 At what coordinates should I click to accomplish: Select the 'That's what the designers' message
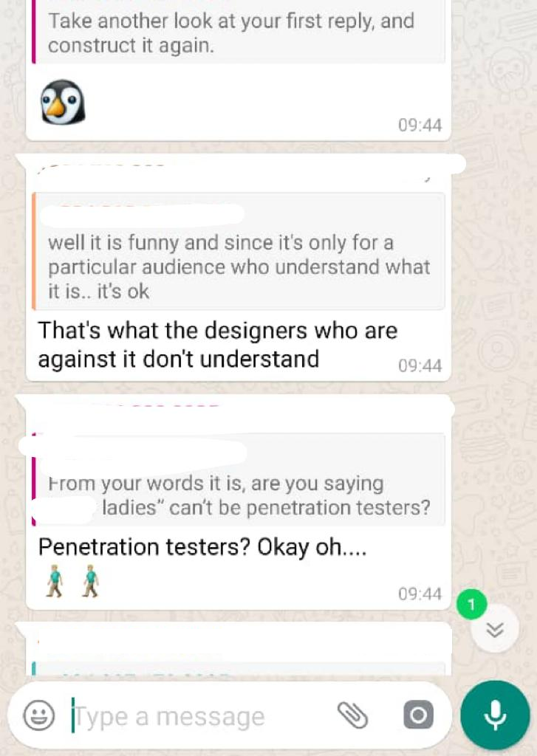point(218,345)
